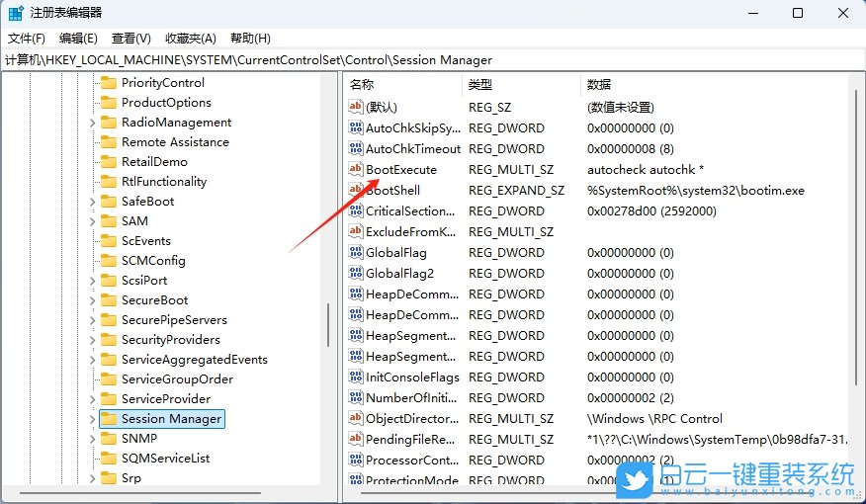Click the GlobalFlag2 DWORD value icon

point(356,273)
